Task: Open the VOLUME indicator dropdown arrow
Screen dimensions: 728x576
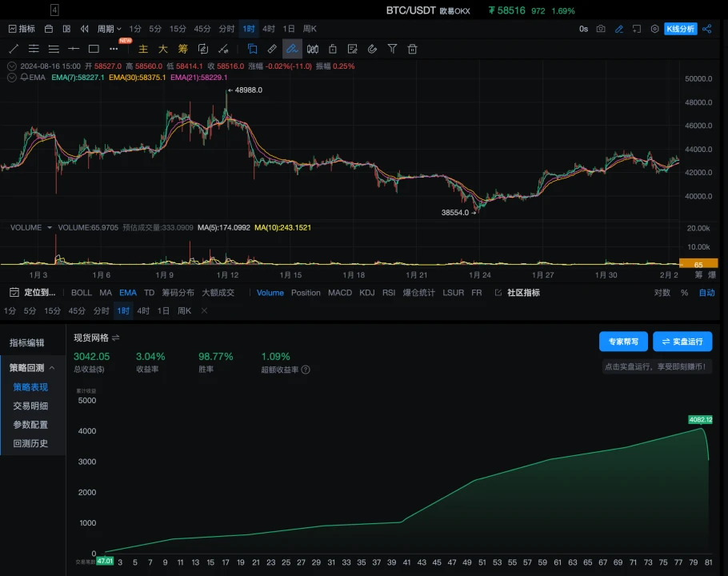Action: point(50,228)
